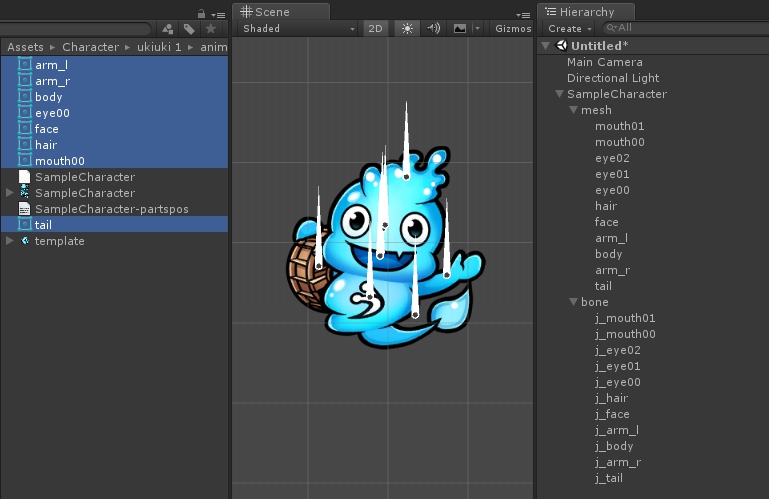Select the arm_r animation asset icon
The height and width of the screenshot is (499, 769).
[x=25, y=80]
